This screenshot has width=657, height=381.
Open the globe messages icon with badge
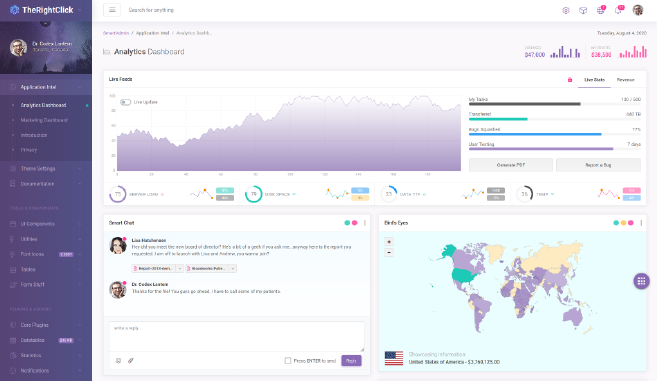tap(600, 10)
